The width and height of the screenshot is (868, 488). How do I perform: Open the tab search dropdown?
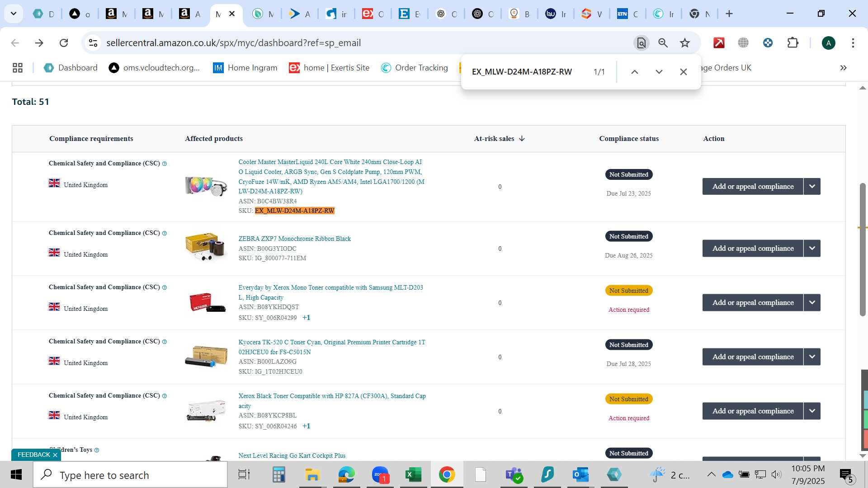(x=14, y=14)
